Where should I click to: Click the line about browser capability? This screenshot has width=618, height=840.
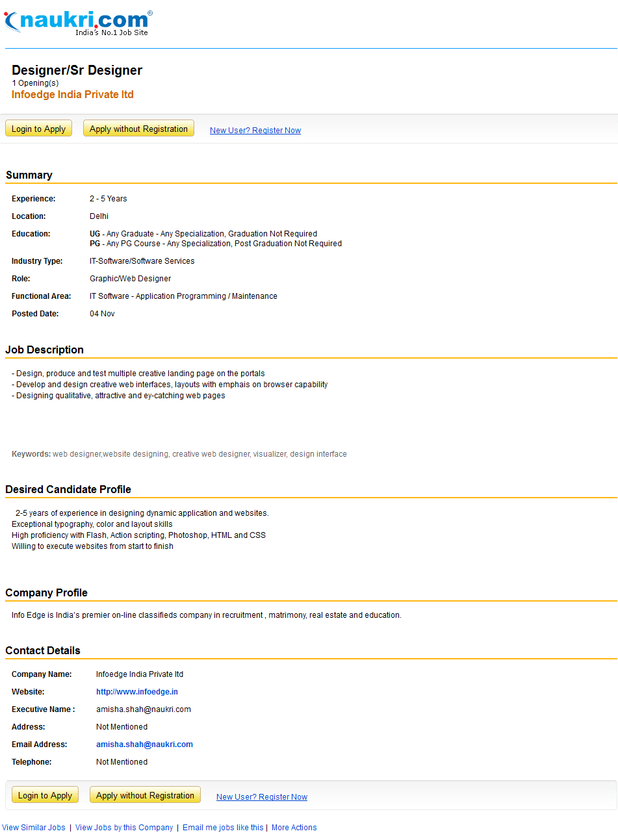[170, 385]
